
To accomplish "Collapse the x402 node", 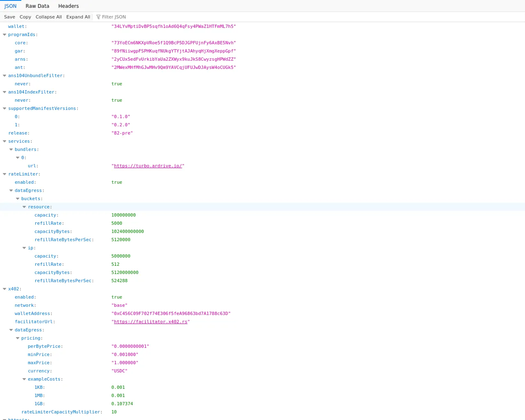I will (x=5, y=289).
